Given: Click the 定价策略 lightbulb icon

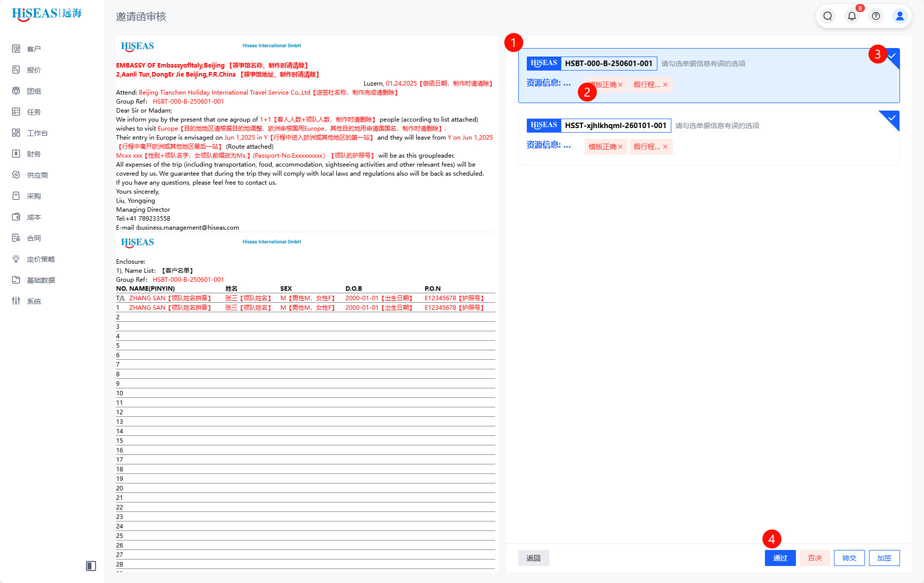Looking at the screenshot, I should pyautogui.click(x=16, y=259).
